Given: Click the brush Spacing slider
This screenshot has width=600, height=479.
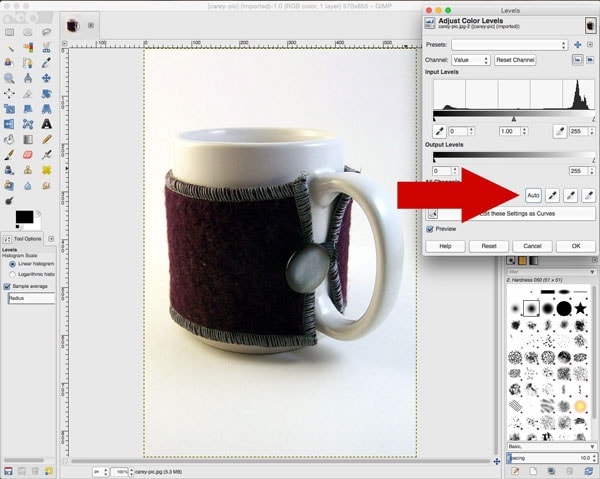Looking at the screenshot, I should pos(551,458).
